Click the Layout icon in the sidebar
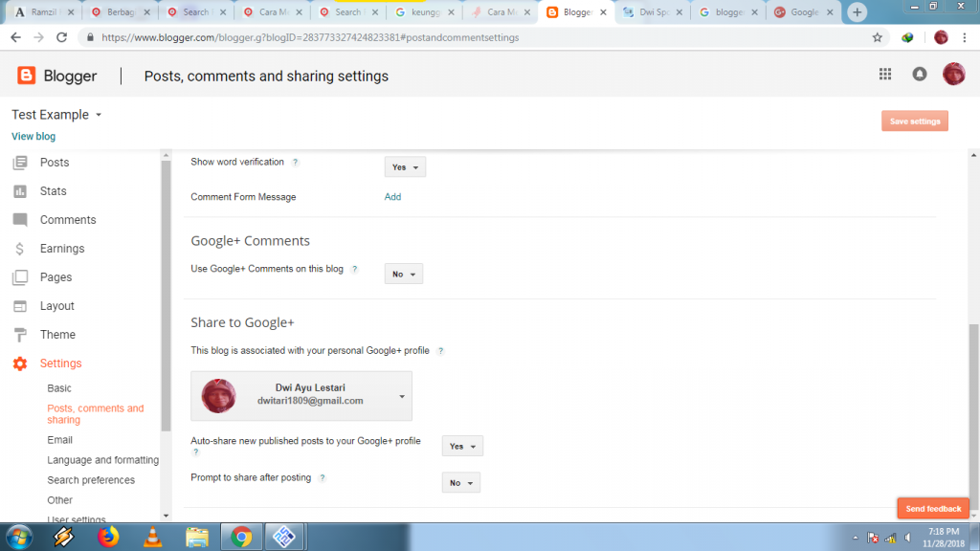The image size is (980, 551). pos(20,306)
